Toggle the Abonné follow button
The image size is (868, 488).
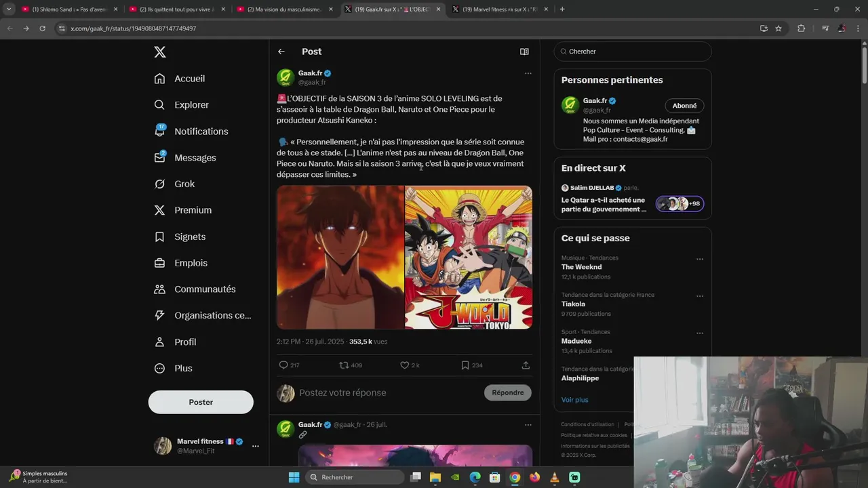click(x=684, y=106)
